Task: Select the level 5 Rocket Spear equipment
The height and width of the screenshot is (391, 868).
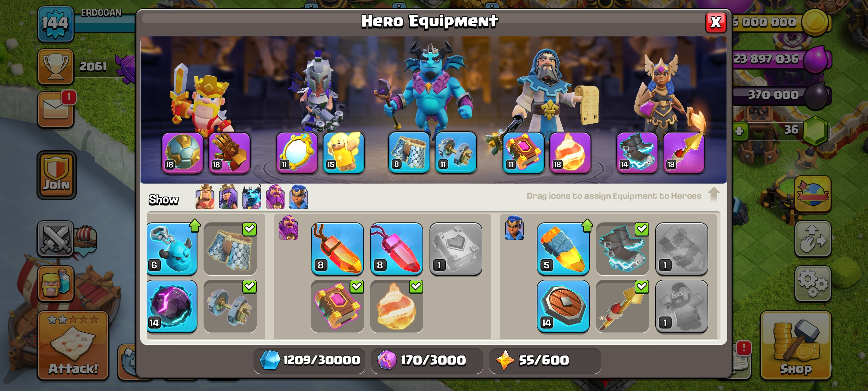Action: (x=563, y=249)
